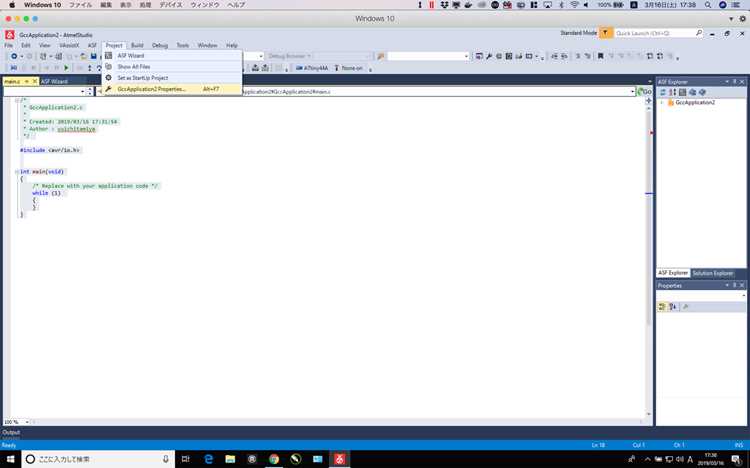Image resolution: width=750 pixels, height=468 pixels.
Task: Open Google Chrome from taskbar
Action: (x=274, y=459)
